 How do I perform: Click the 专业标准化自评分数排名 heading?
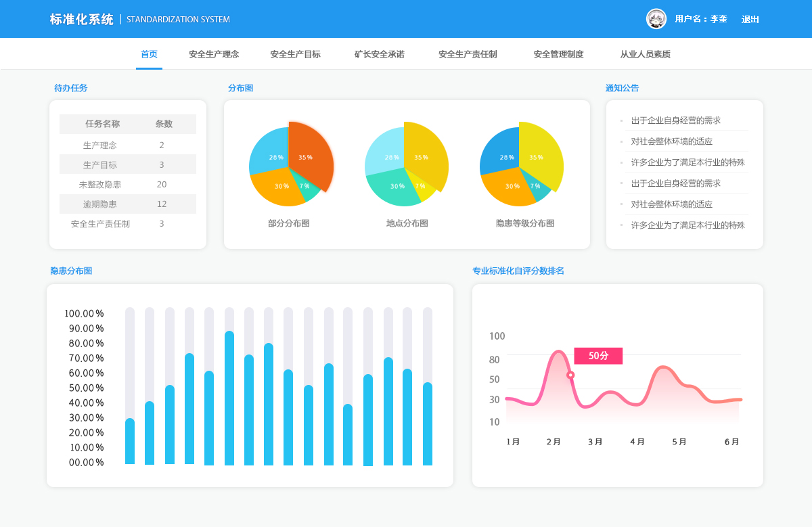[x=518, y=271]
